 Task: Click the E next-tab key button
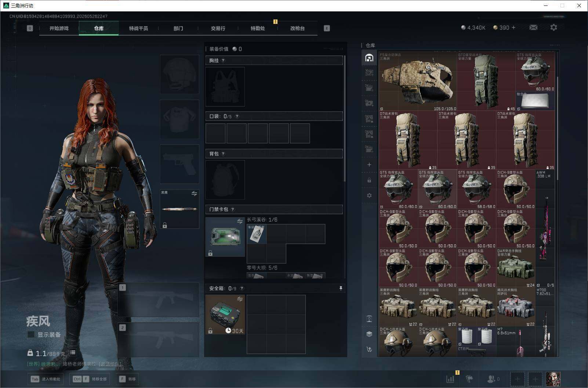[327, 28]
